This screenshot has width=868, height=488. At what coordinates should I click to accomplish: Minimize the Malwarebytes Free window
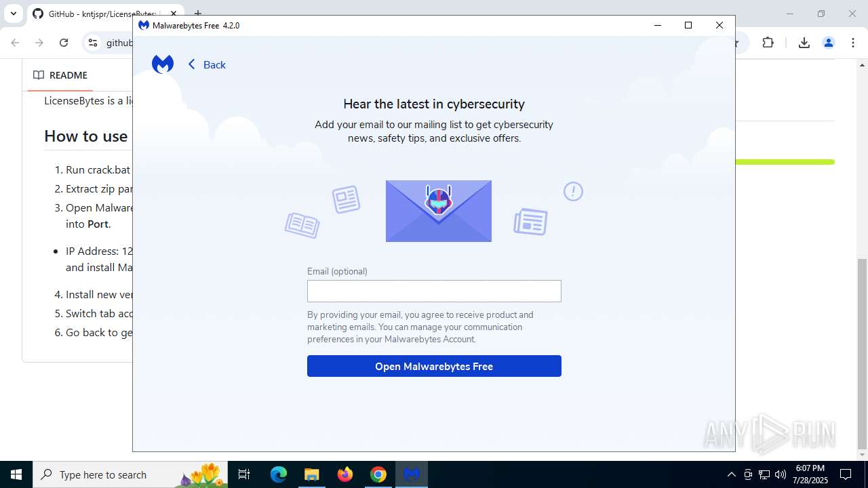657,25
